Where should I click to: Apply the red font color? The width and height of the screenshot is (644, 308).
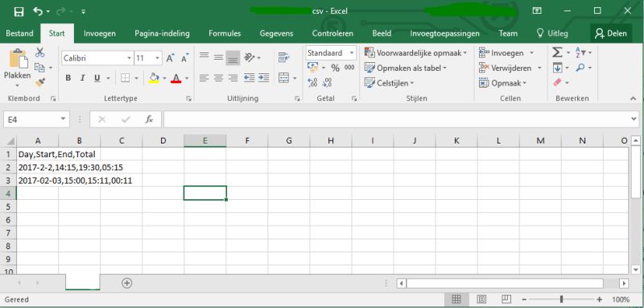point(175,78)
